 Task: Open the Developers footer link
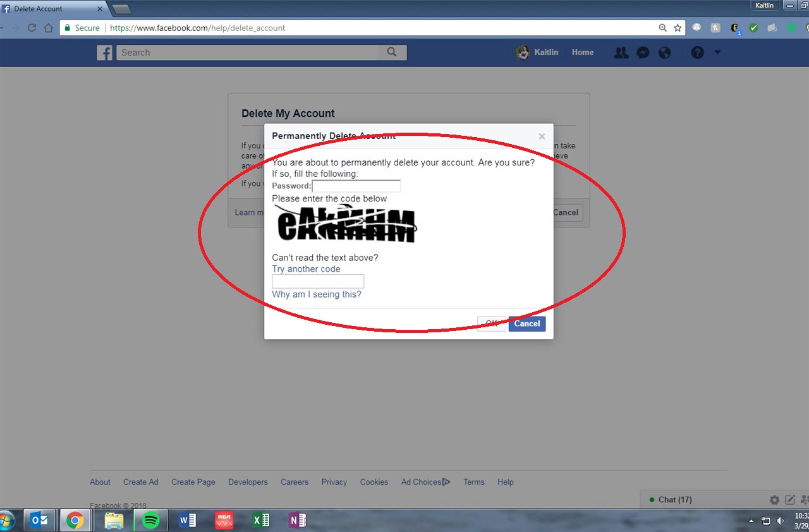pos(248,482)
